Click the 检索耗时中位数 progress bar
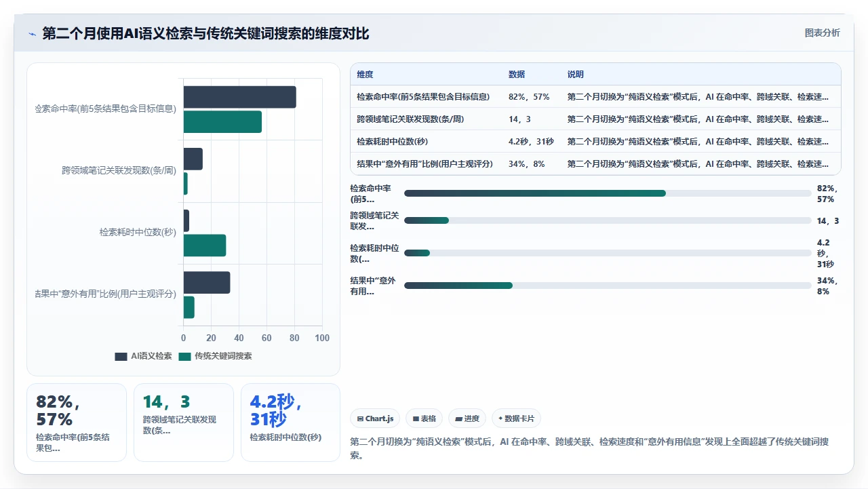This screenshot has width=868, height=489. pos(608,253)
